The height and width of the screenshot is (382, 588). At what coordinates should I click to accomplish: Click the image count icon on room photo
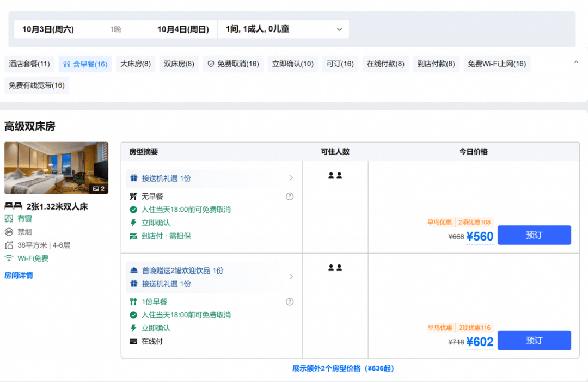pos(96,189)
